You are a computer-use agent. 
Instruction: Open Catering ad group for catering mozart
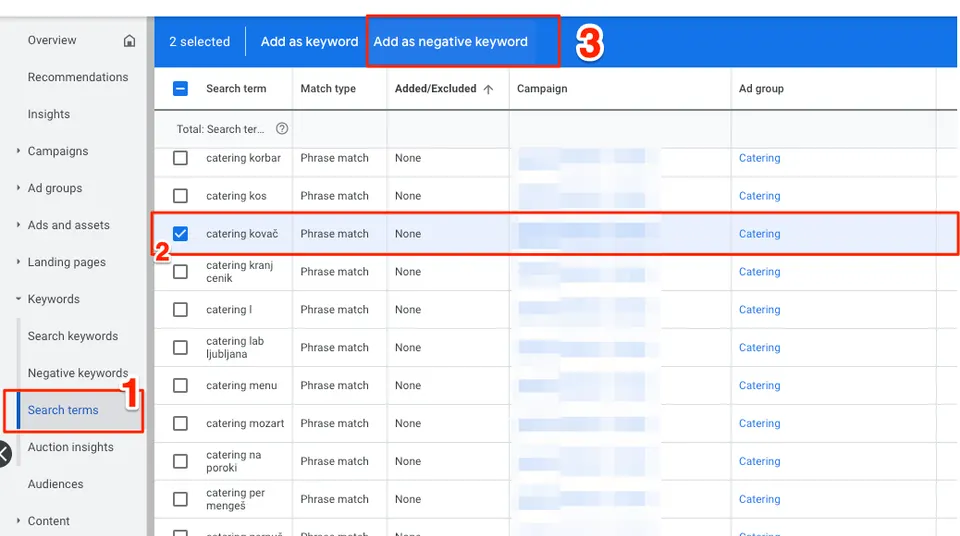(759, 424)
